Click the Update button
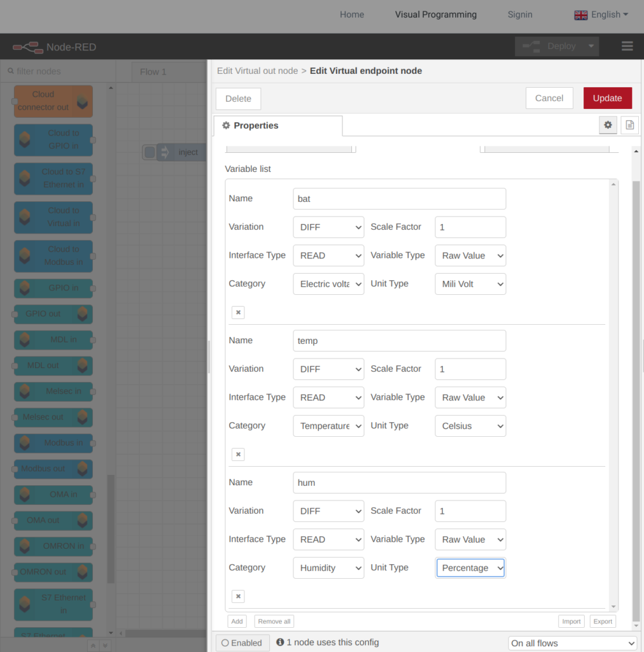644x652 pixels. (607, 98)
